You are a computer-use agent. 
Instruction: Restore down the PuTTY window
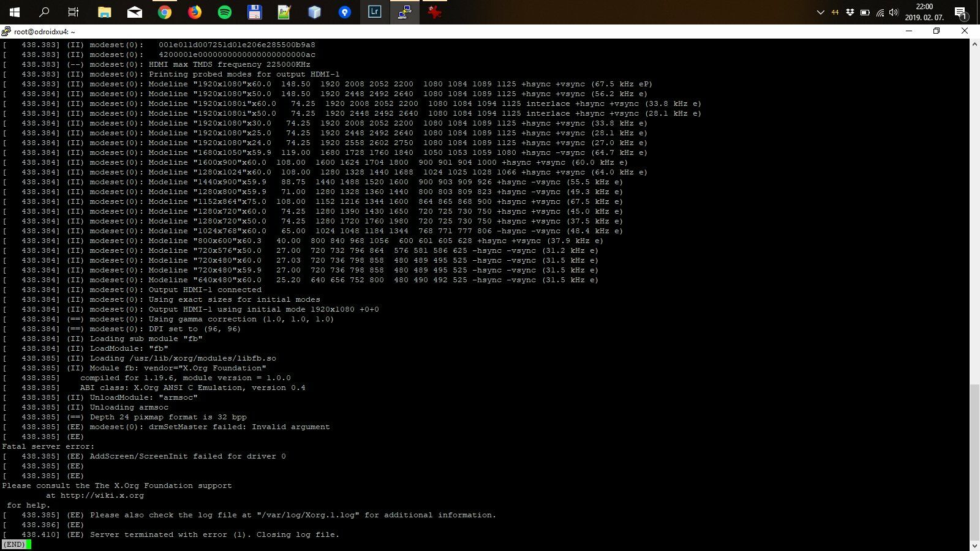937,31
